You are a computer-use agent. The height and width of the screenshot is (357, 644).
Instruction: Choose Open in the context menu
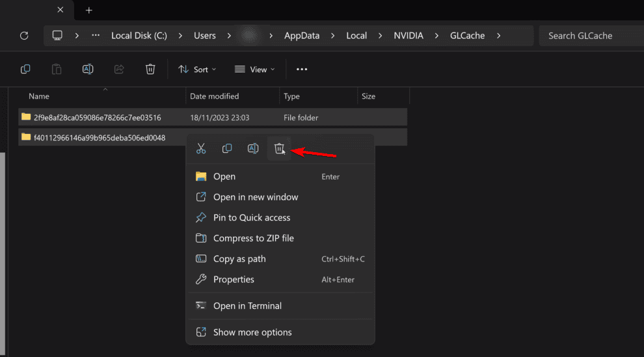(280, 176)
